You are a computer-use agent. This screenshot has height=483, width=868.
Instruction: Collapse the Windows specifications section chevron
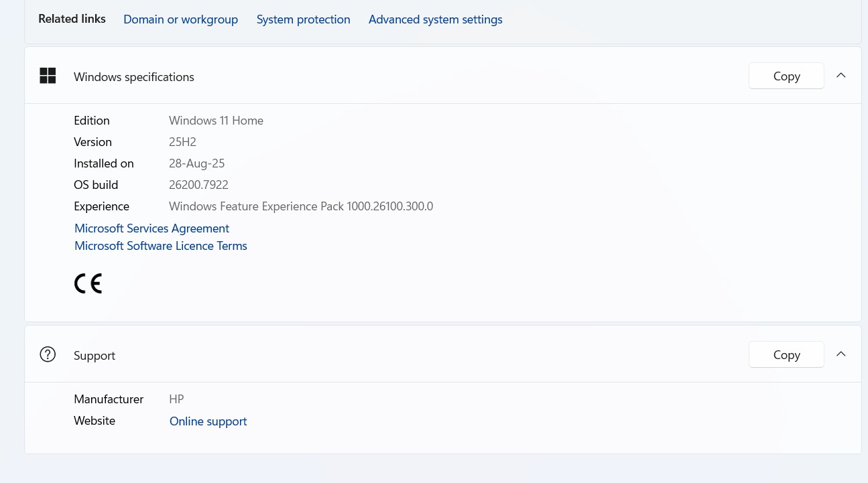click(x=841, y=76)
